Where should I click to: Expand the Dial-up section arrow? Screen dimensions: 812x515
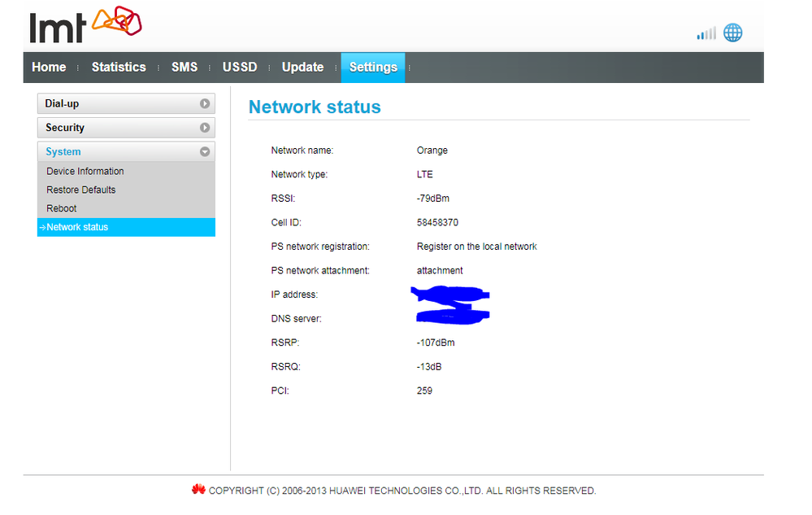(x=205, y=104)
